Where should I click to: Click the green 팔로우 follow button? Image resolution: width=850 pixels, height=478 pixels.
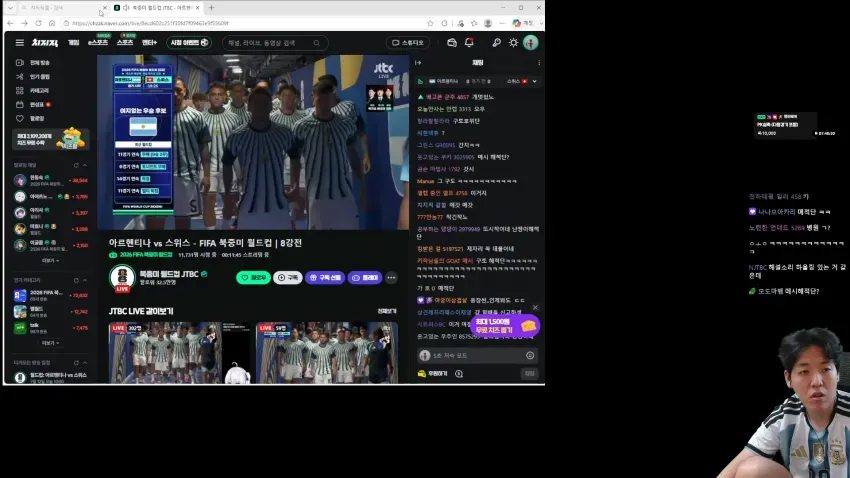pyautogui.click(x=253, y=277)
